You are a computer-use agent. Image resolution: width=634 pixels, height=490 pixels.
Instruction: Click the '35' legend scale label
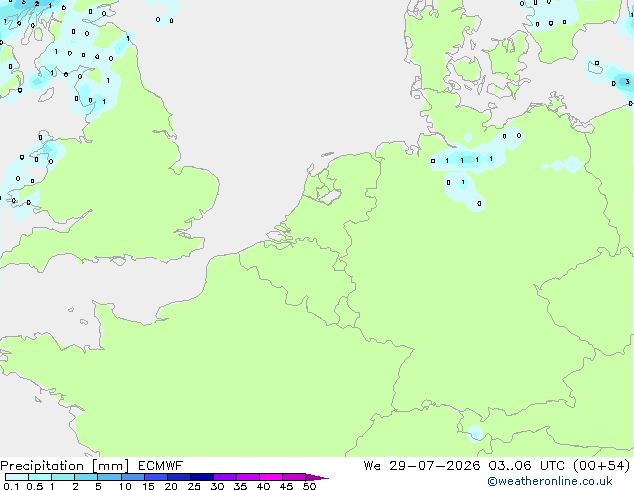(x=240, y=486)
